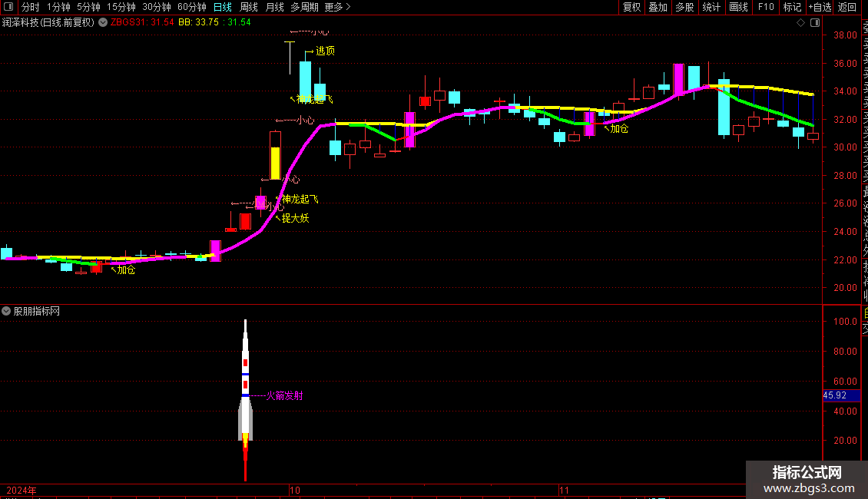
Task: Select the 5分钟 period
Action: 88,7
